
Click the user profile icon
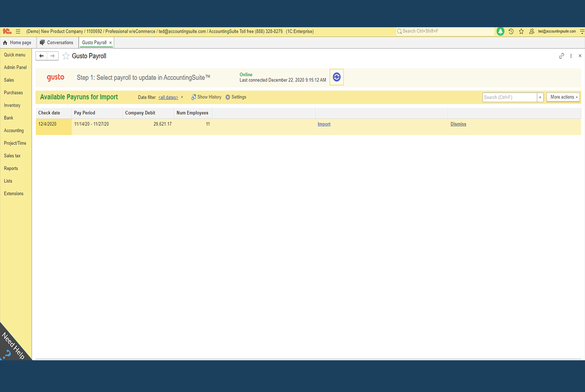532,31
